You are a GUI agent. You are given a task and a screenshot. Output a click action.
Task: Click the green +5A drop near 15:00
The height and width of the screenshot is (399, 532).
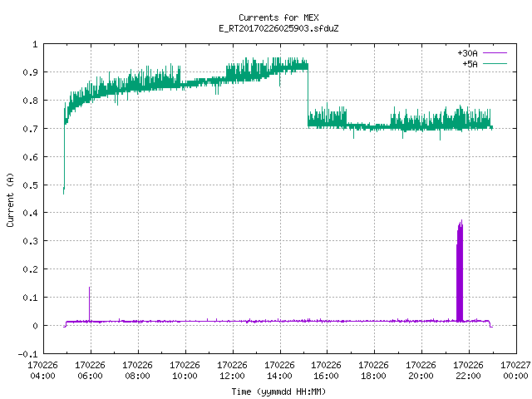tap(308, 96)
